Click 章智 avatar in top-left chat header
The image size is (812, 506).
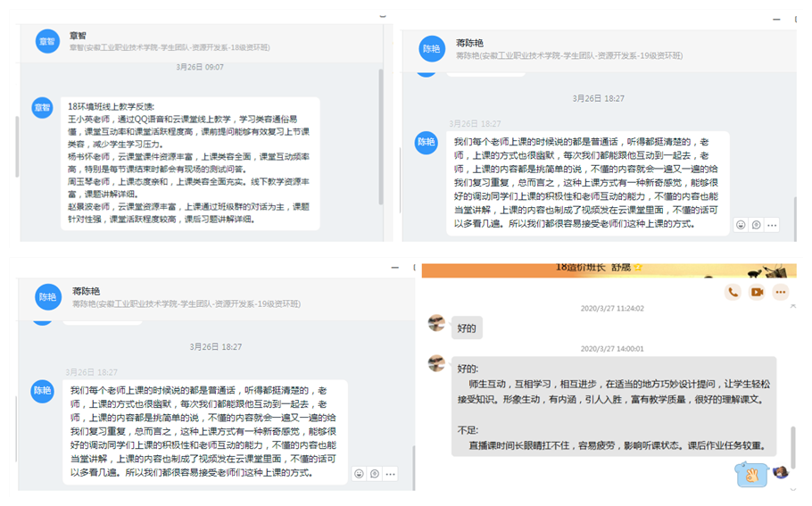[x=48, y=41]
